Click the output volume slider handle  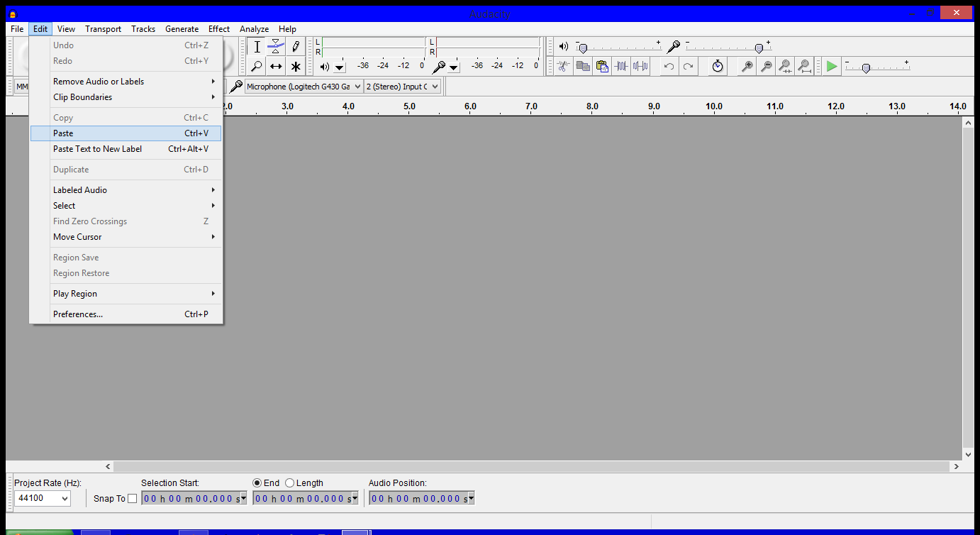(x=583, y=48)
